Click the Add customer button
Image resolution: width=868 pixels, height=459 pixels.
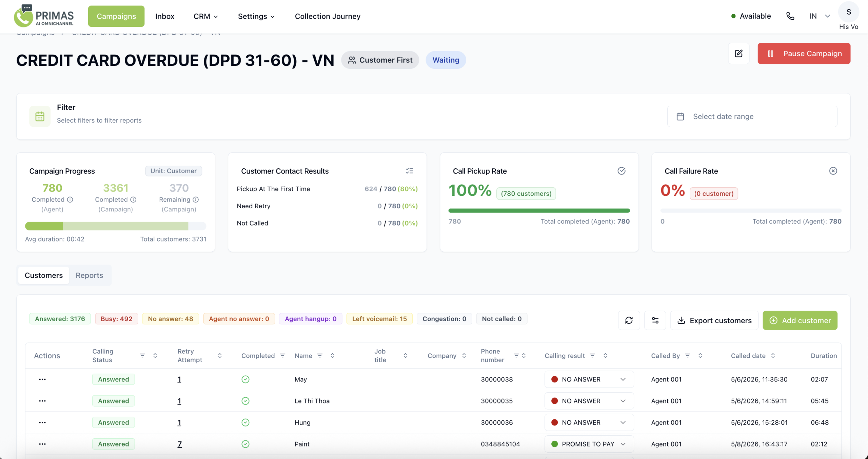[x=800, y=320]
